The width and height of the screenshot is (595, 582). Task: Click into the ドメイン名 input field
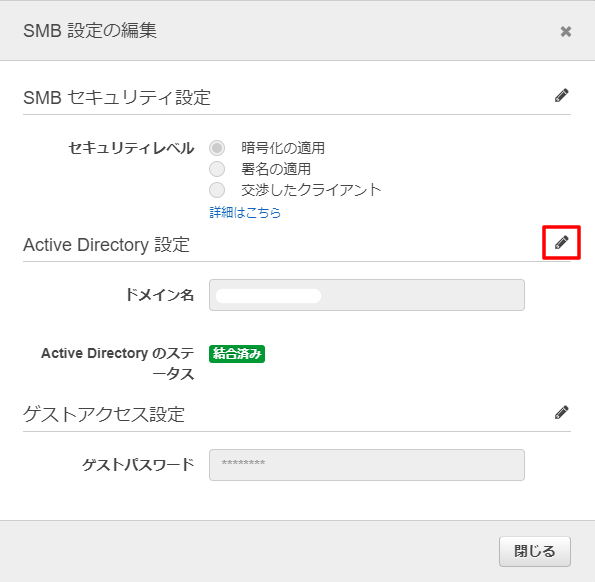pyautogui.click(x=367, y=295)
